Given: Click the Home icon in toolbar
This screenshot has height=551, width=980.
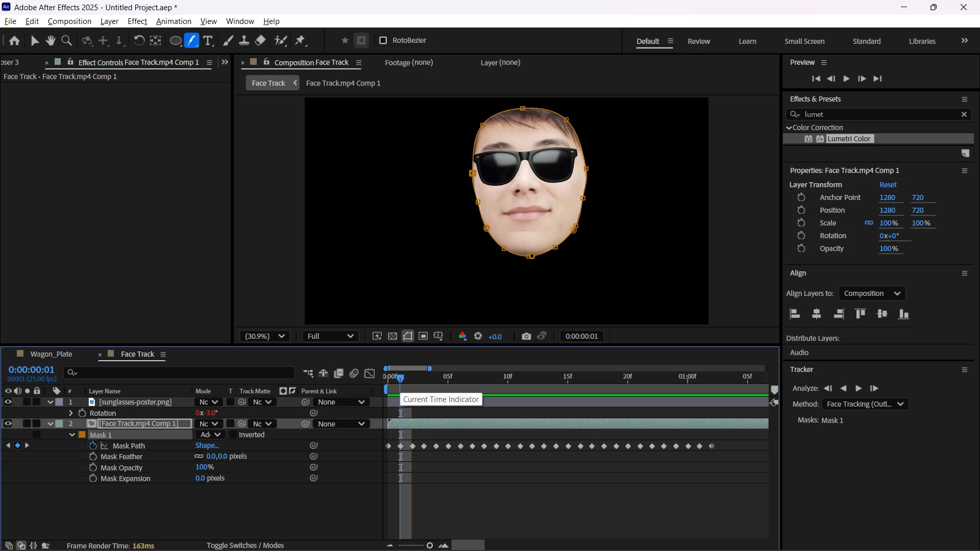Looking at the screenshot, I should pos(14,41).
